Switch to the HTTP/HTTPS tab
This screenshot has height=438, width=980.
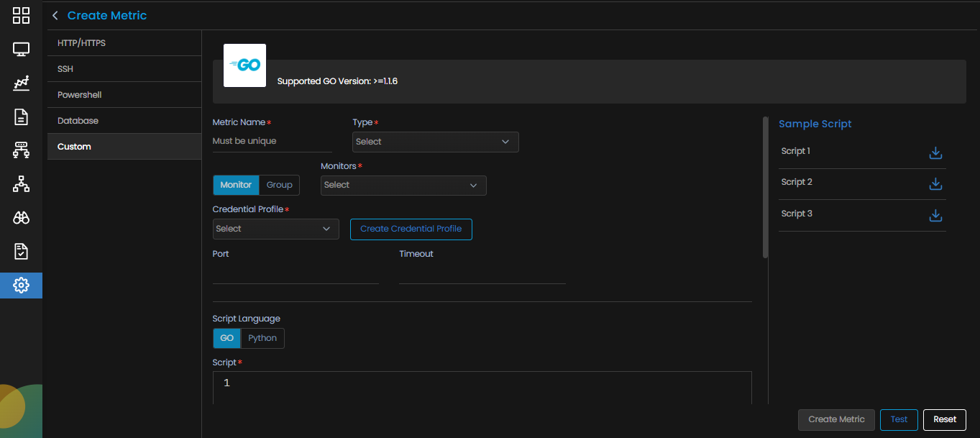pos(124,43)
